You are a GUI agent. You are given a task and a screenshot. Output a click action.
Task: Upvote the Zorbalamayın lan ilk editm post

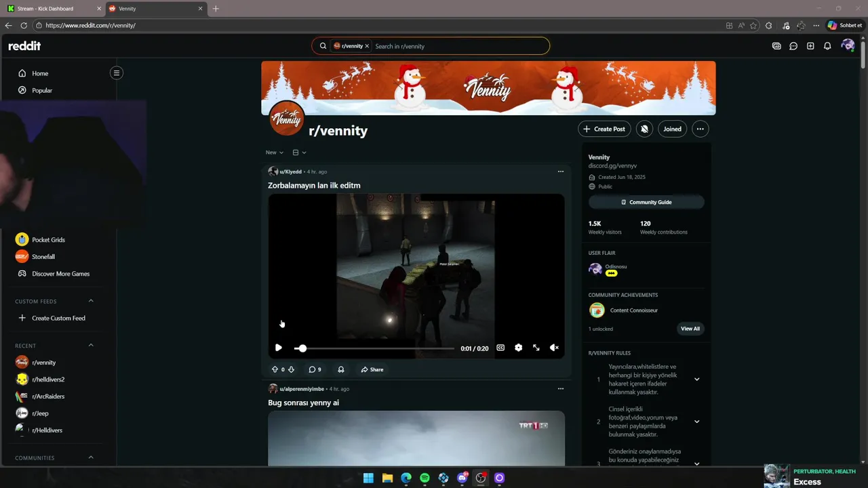tap(275, 369)
